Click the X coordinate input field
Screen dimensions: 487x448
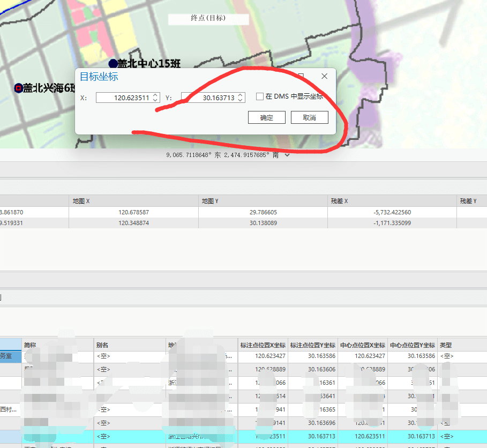[x=123, y=98]
